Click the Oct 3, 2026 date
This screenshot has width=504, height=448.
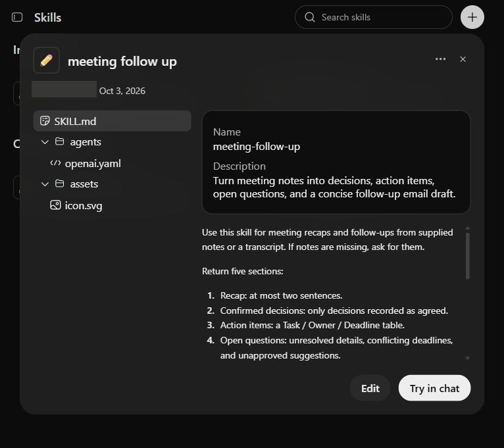[x=122, y=91]
